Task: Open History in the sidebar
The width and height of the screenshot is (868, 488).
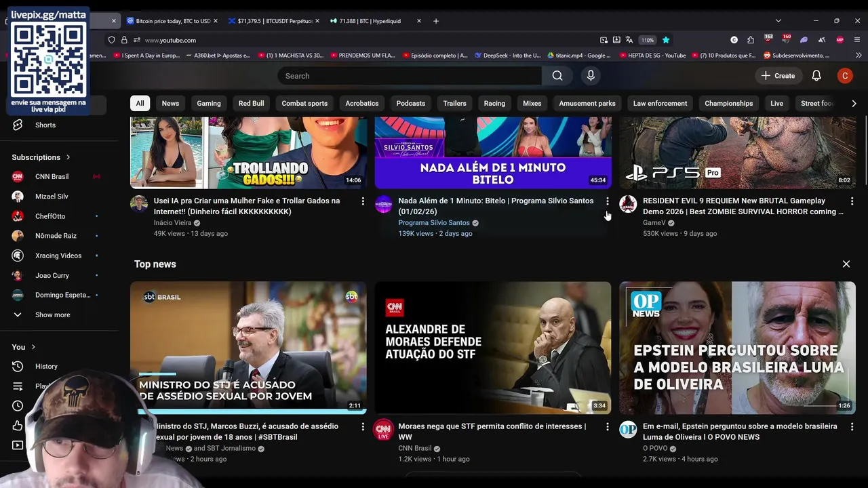Action: pos(45,367)
